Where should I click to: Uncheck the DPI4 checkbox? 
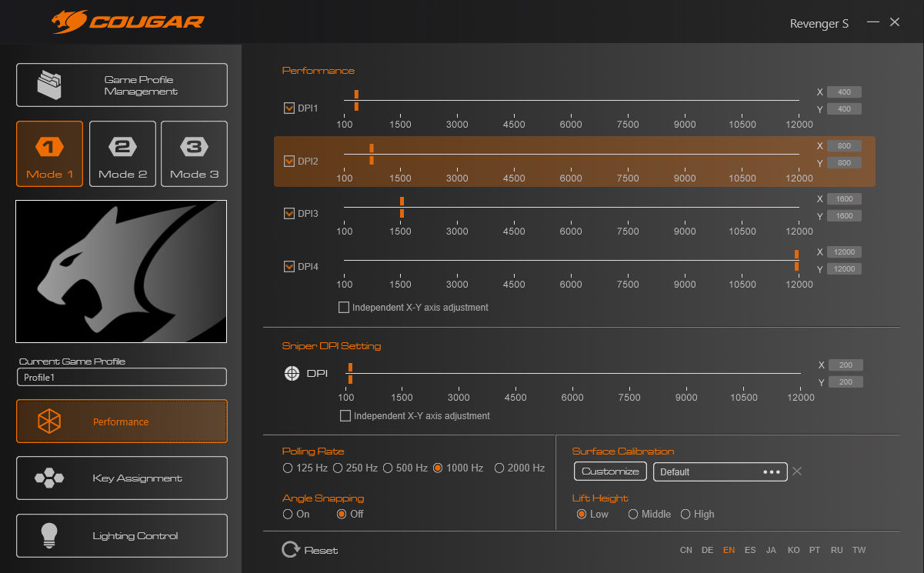pos(289,267)
